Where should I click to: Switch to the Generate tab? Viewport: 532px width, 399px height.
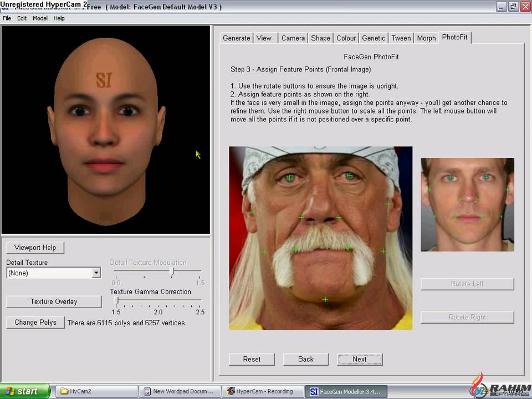[236, 38]
